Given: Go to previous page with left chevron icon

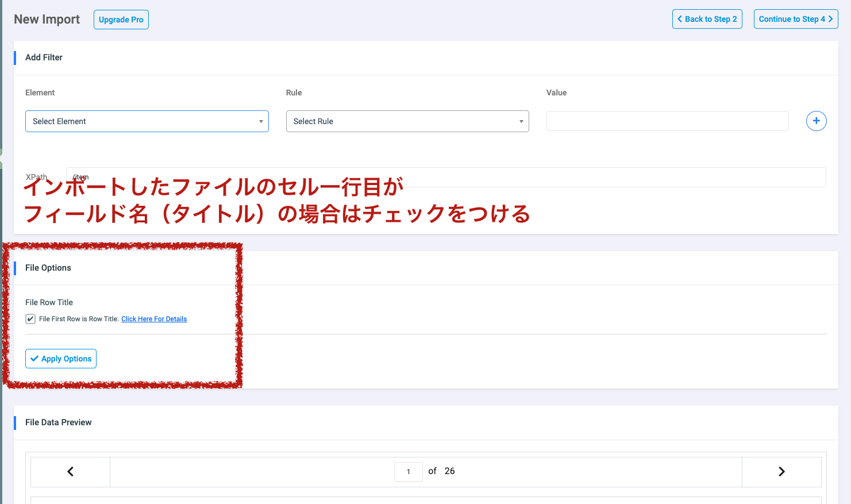Looking at the screenshot, I should (70, 471).
